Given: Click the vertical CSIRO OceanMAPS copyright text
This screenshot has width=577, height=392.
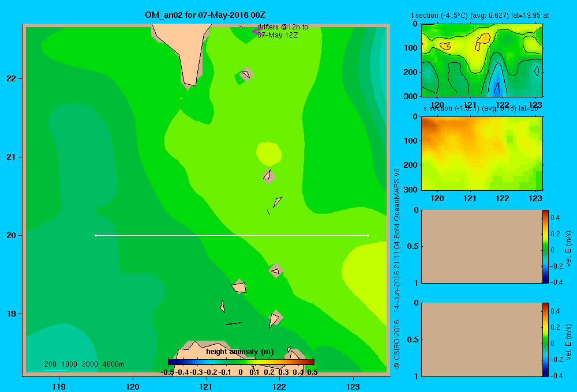Looking at the screenshot, I should tap(397, 269).
